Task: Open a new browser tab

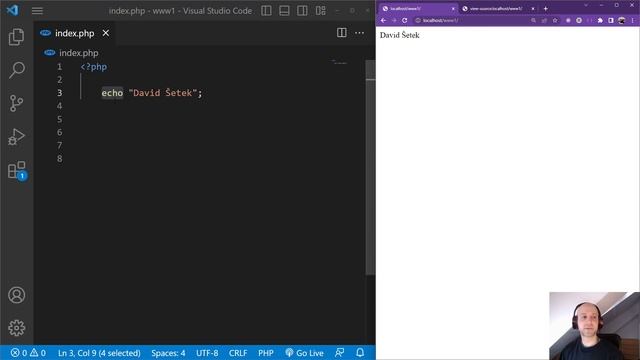Action: (x=546, y=9)
